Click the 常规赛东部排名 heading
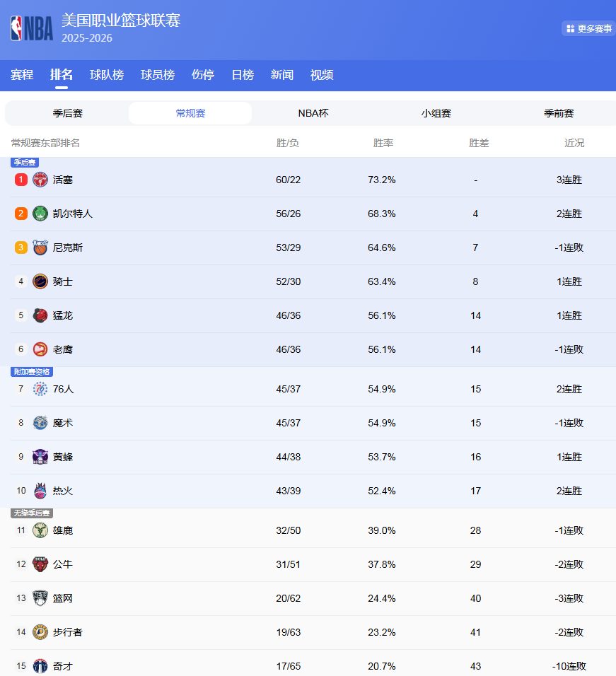Screen dimensions: 616x676 pyautogui.click(x=45, y=143)
